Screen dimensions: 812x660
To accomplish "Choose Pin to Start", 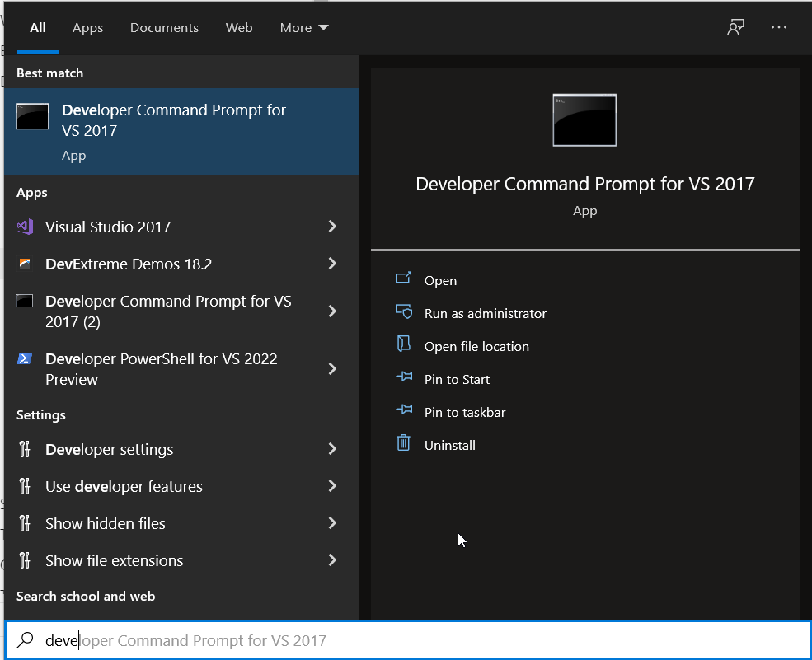I will coord(457,379).
